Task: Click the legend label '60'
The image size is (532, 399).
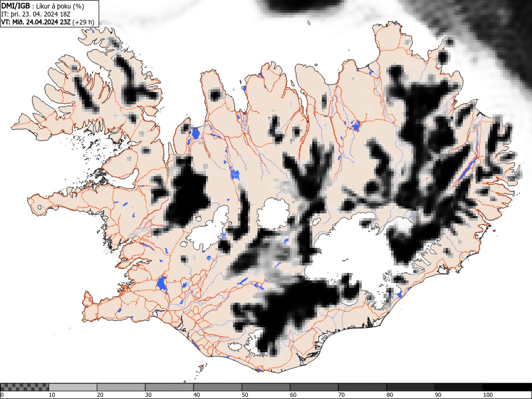Action: pos(293,395)
